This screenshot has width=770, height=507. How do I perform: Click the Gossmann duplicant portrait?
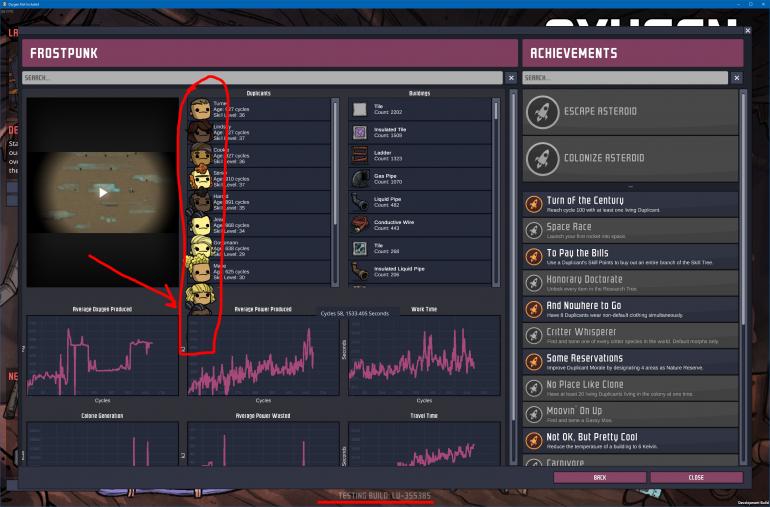200,248
